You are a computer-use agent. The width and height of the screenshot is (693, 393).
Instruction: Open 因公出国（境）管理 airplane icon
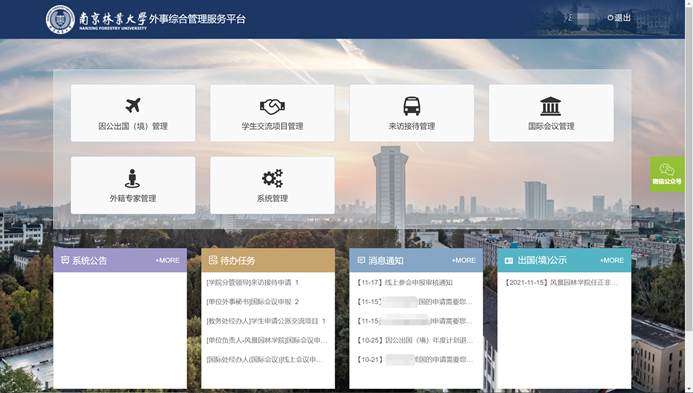click(133, 106)
